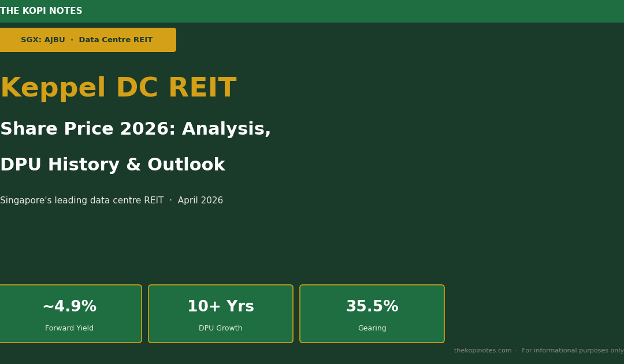Click the thekopinotes.com footer text
Image resolution: width=624 pixels, height=364 pixels.
(x=482, y=351)
